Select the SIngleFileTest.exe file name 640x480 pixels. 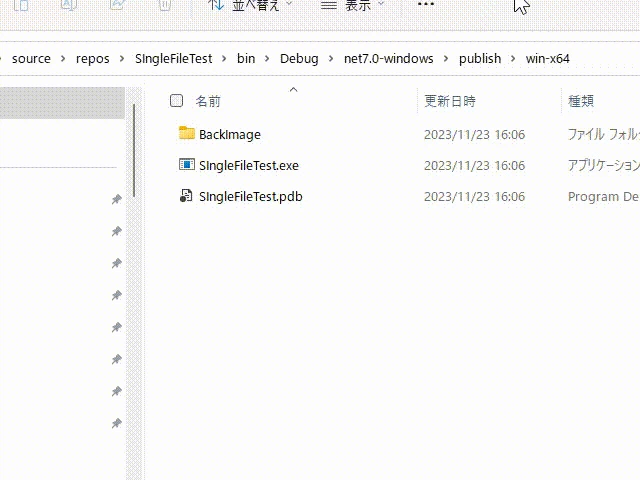click(249, 166)
